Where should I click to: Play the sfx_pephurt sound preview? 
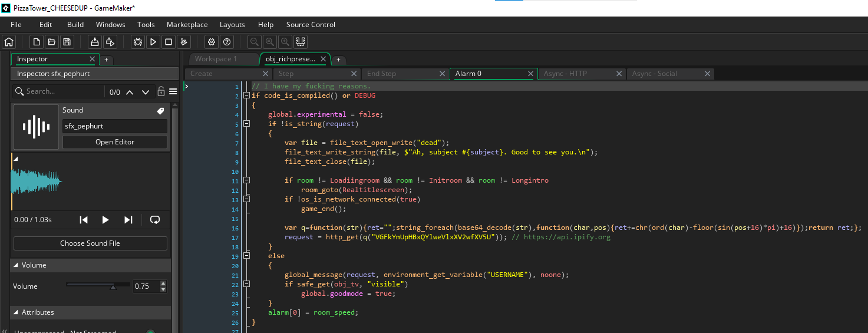coord(105,220)
